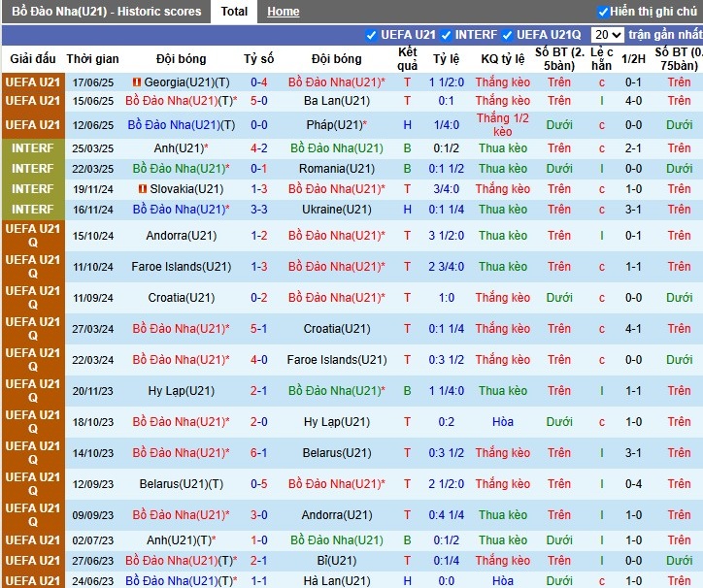Click team name Belarus(U21)(T) on 12/09/23 row

tap(182, 484)
